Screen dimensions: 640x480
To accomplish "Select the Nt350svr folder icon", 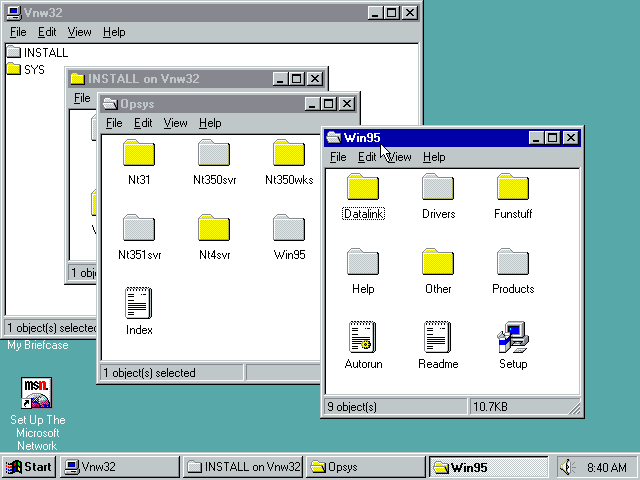I will (214, 154).
